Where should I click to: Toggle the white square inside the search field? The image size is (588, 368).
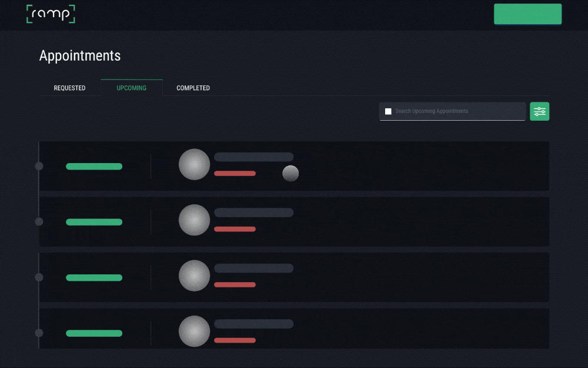[388, 111]
